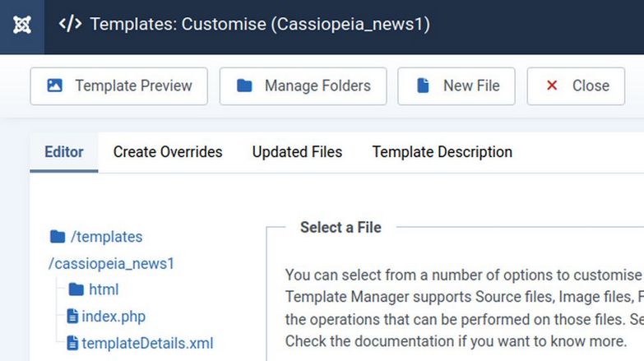The height and width of the screenshot is (361, 644).
Task: Click the code brackets icon in header
Action: 71,24
